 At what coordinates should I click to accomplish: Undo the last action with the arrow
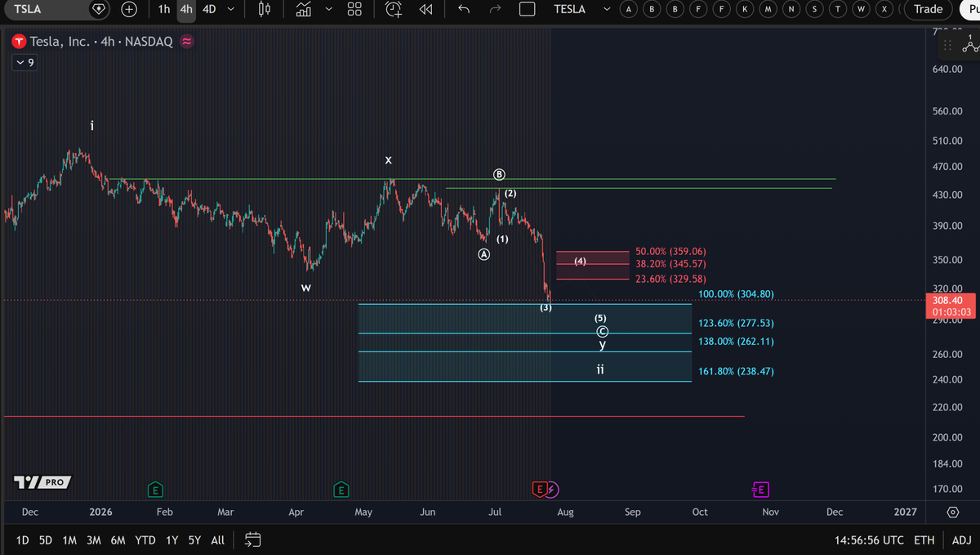pyautogui.click(x=464, y=9)
